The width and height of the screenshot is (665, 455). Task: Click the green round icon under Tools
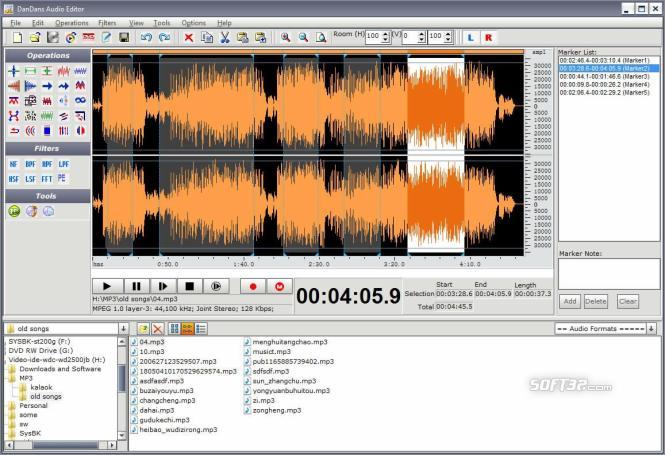click(x=14, y=211)
